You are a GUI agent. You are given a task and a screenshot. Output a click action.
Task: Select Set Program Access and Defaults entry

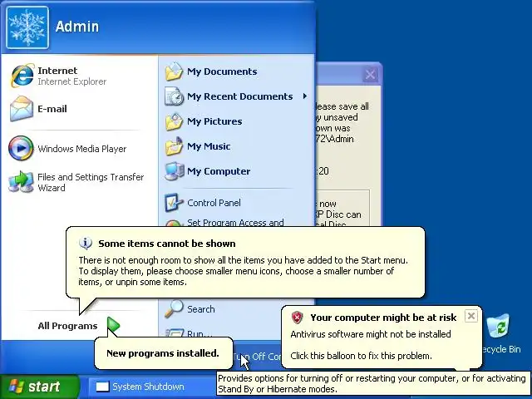pos(235,222)
